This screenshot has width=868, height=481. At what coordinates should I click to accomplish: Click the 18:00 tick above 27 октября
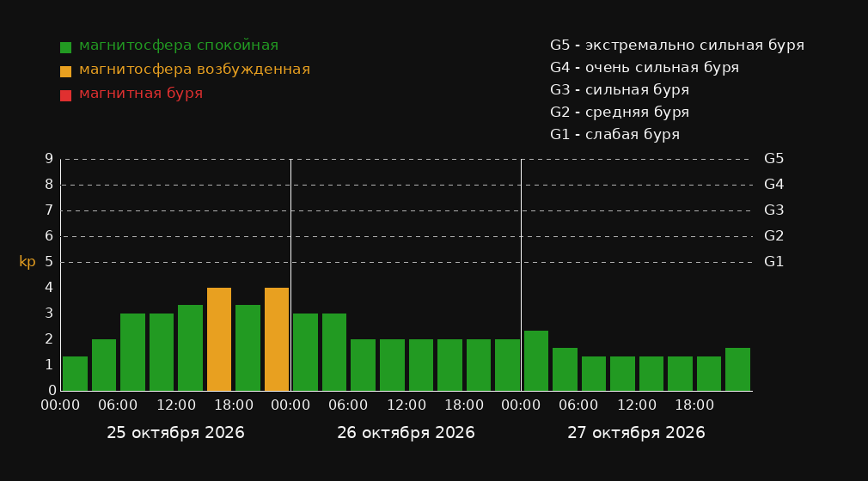click(x=694, y=405)
